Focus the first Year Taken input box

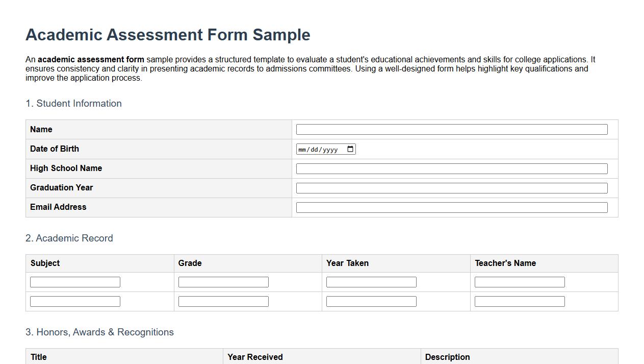point(371,281)
